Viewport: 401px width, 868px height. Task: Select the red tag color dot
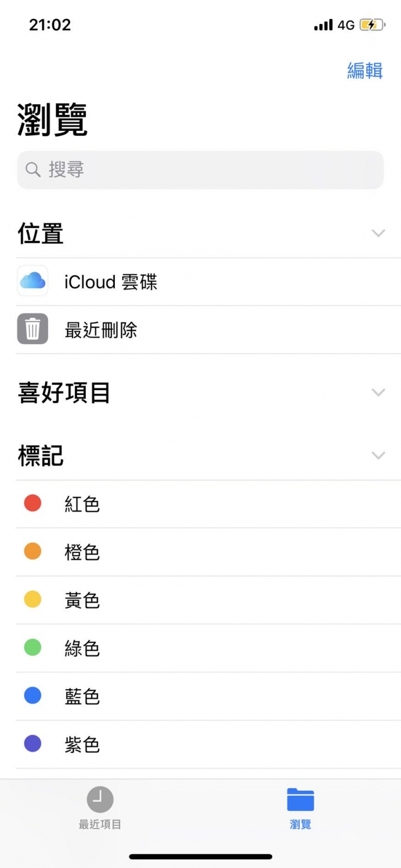pos(32,503)
